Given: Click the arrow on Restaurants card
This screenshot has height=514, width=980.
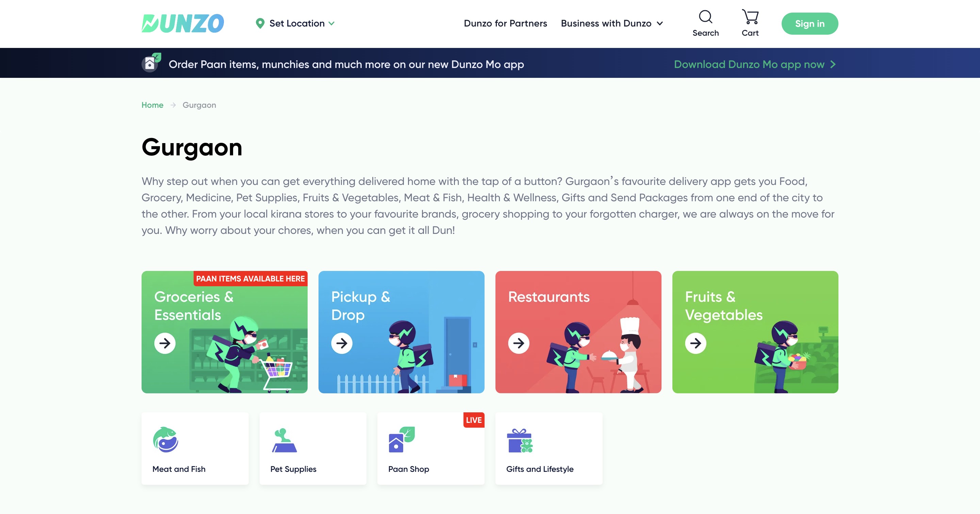Looking at the screenshot, I should click(519, 343).
